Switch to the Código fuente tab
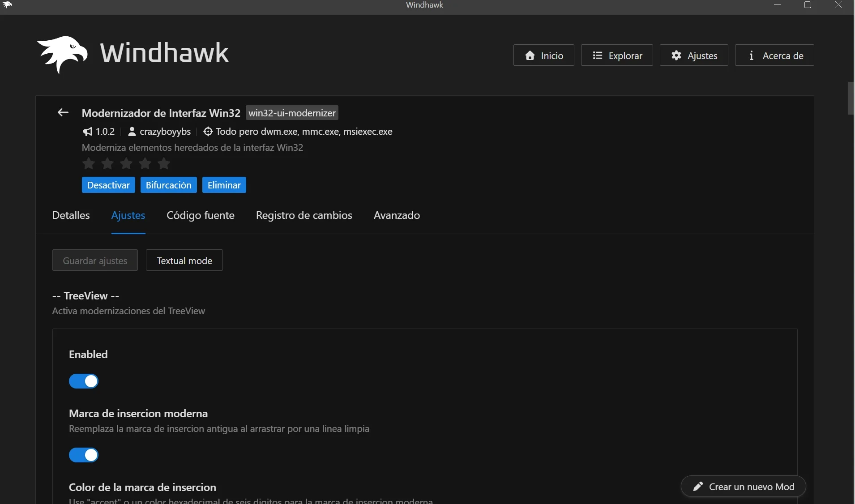855x504 pixels. tap(201, 215)
